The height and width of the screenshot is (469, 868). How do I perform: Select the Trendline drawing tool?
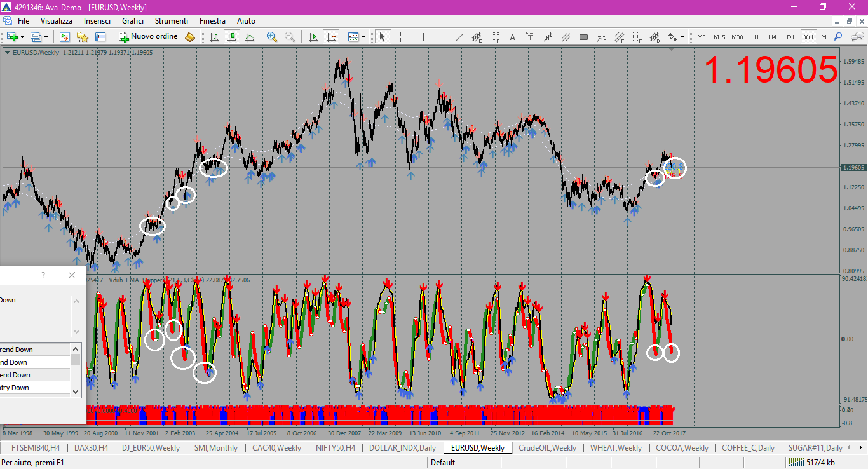(x=459, y=37)
